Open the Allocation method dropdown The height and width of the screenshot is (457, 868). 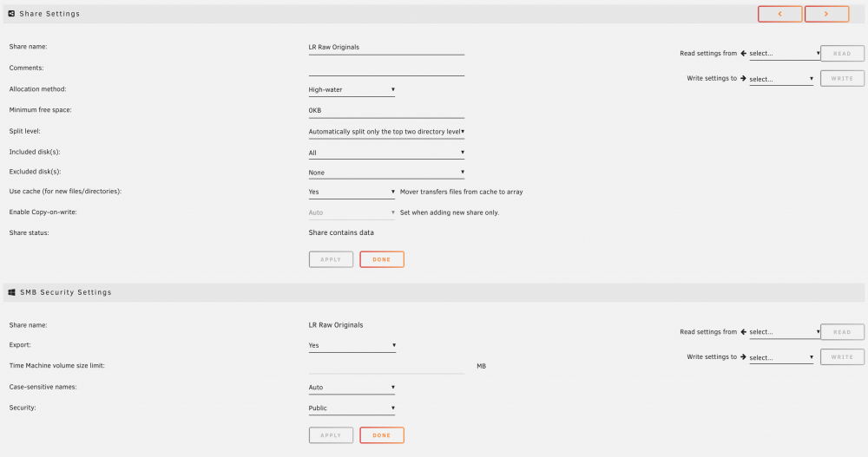(352, 89)
